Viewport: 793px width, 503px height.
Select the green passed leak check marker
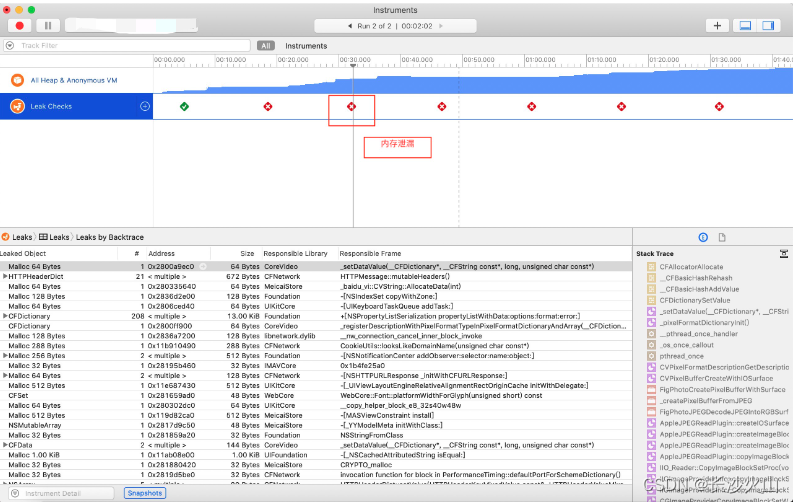click(x=184, y=106)
